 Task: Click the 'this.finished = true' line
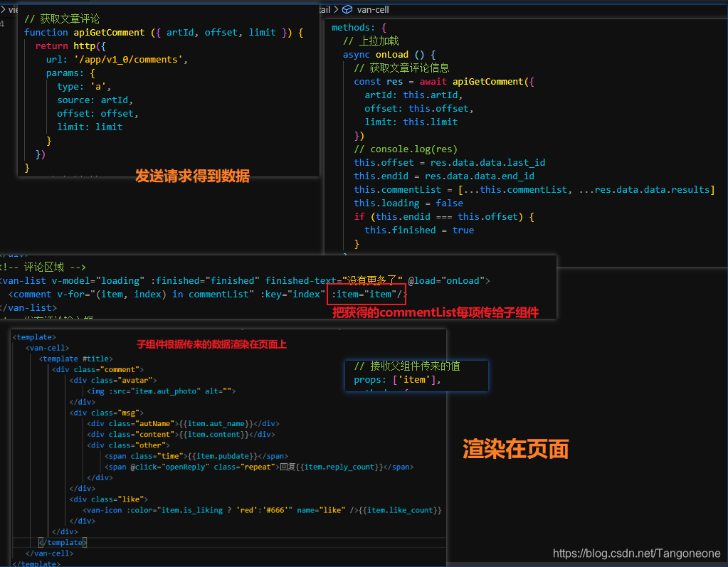(x=419, y=230)
